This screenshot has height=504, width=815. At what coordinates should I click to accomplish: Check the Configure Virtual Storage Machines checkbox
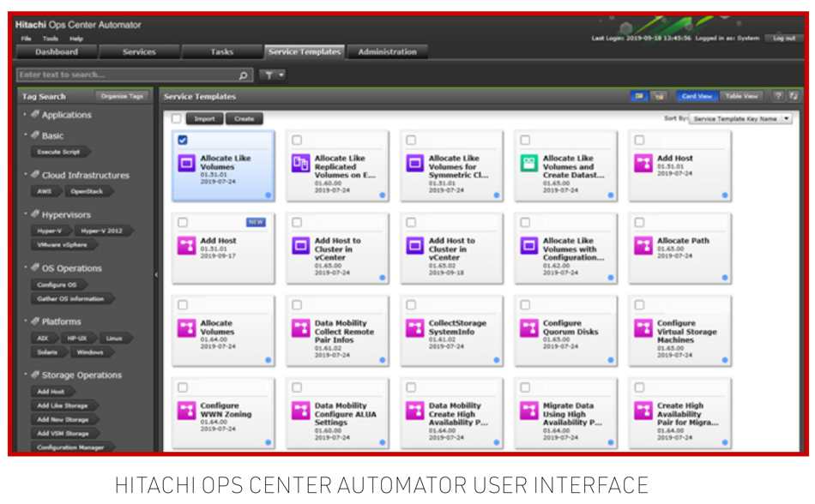point(639,305)
